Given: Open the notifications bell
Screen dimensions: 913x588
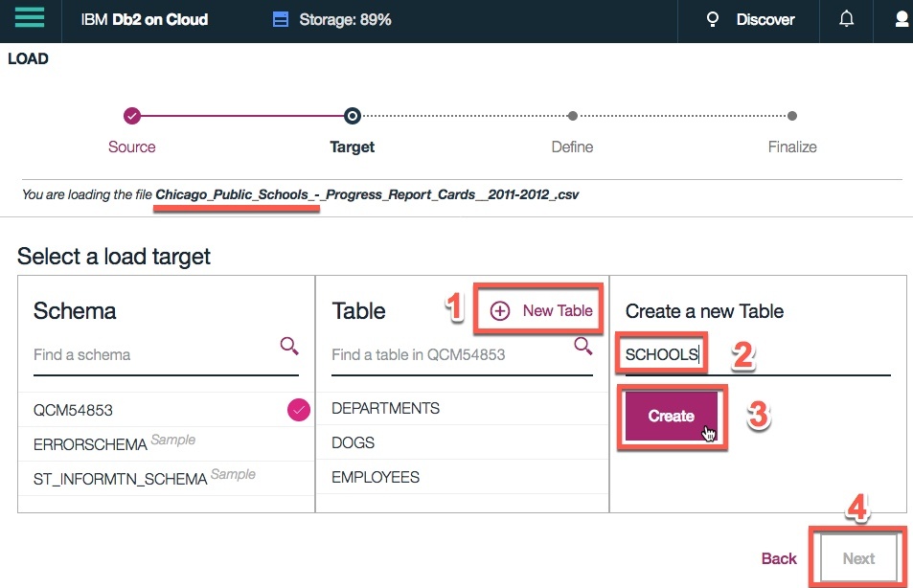Looking at the screenshot, I should click(847, 19).
